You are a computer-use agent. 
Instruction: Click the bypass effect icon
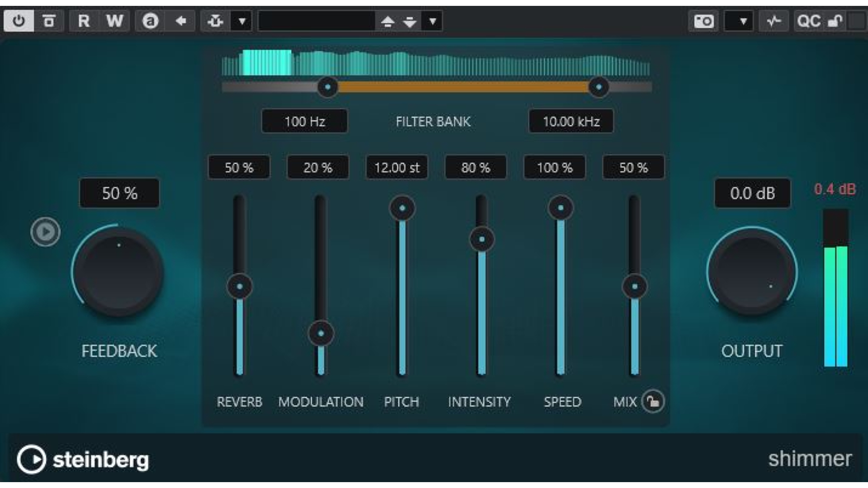(49, 21)
